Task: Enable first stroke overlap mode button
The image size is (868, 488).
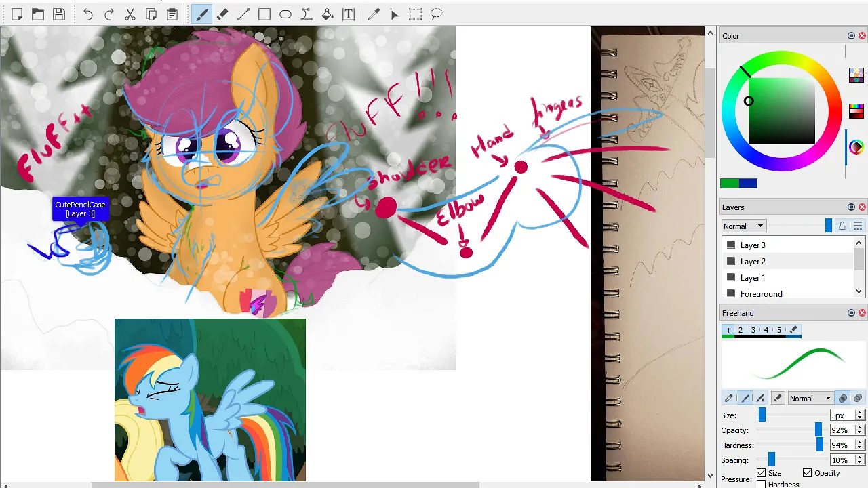Action: click(843, 399)
